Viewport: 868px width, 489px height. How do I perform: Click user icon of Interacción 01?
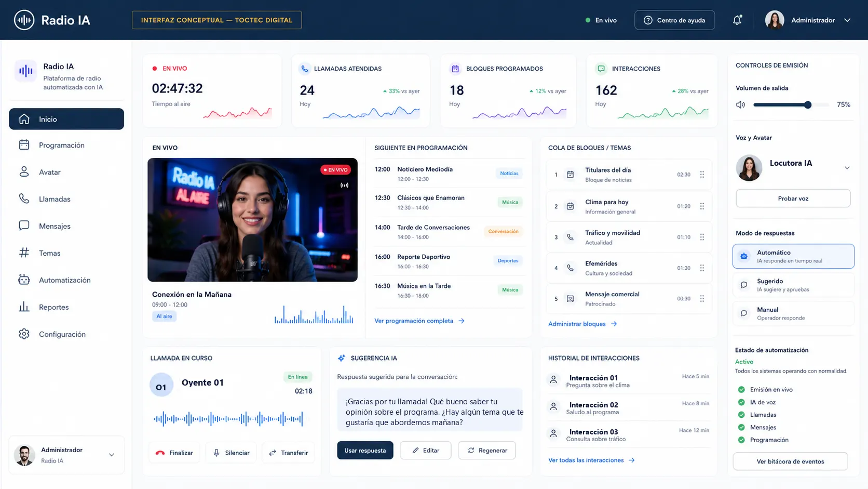[553, 380]
